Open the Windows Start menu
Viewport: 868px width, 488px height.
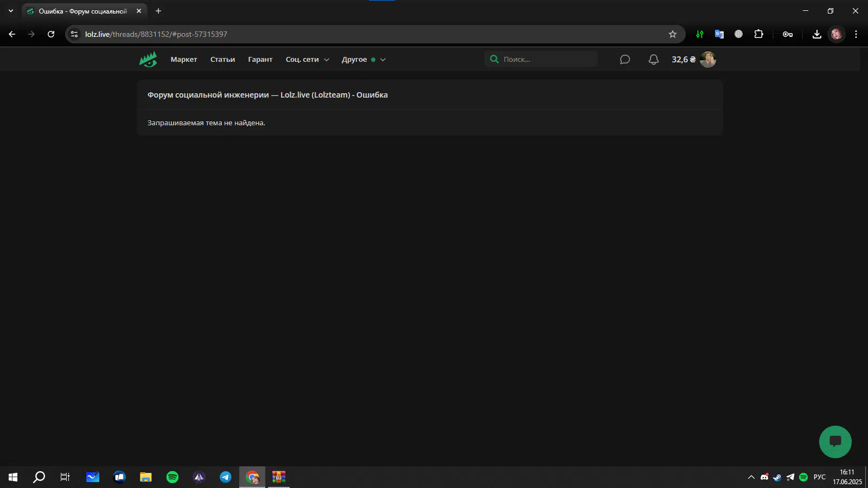[13, 477]
